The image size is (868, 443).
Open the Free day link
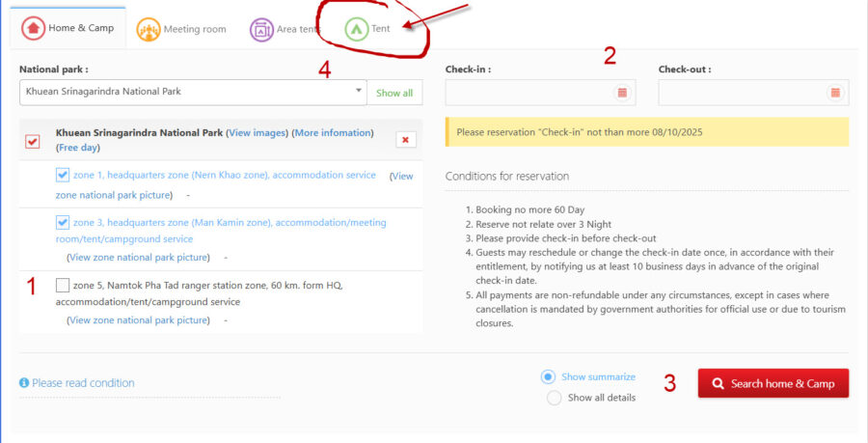(78, 148)
